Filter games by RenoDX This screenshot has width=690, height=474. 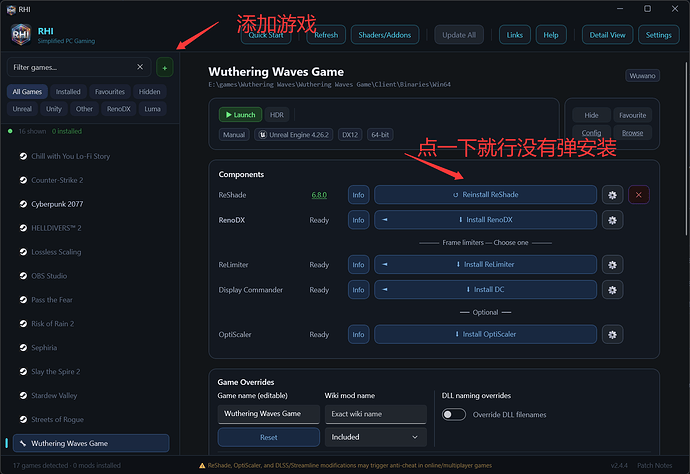(118, 109)
